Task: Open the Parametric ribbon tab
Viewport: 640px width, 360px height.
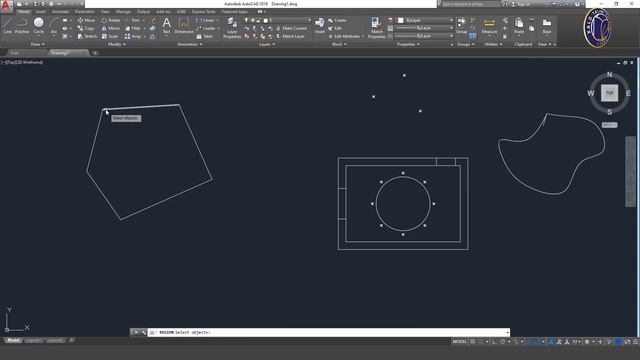Action: coord(84,12)
